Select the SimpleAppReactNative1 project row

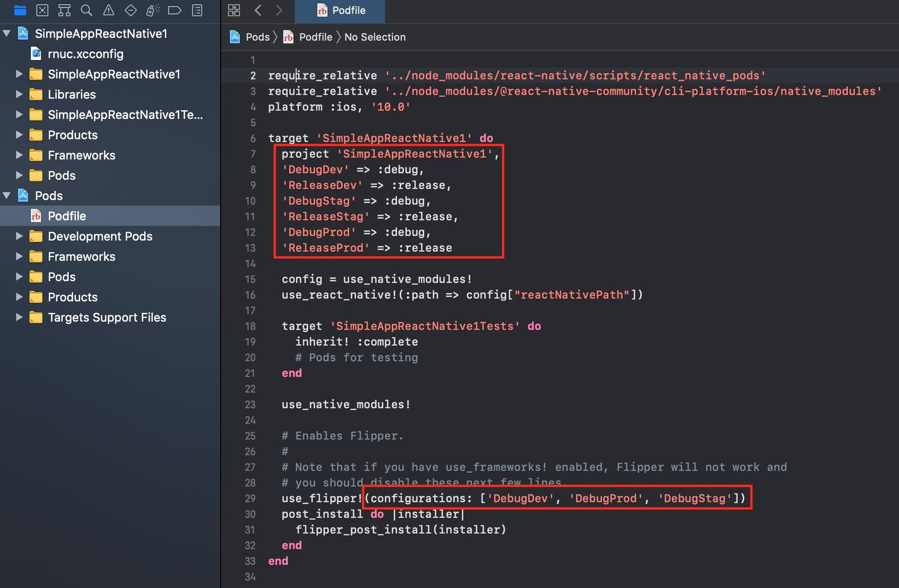pyautogui.click(x=110, y=33)
